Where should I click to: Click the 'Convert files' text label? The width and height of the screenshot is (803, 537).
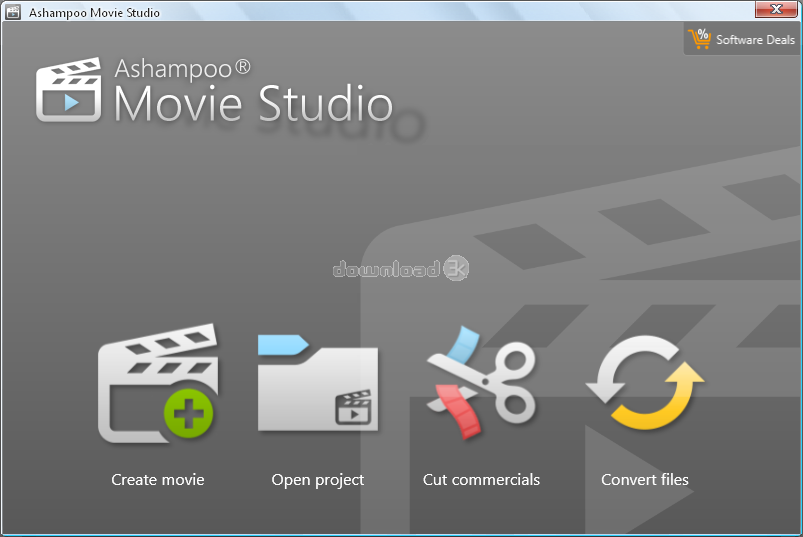645,480
